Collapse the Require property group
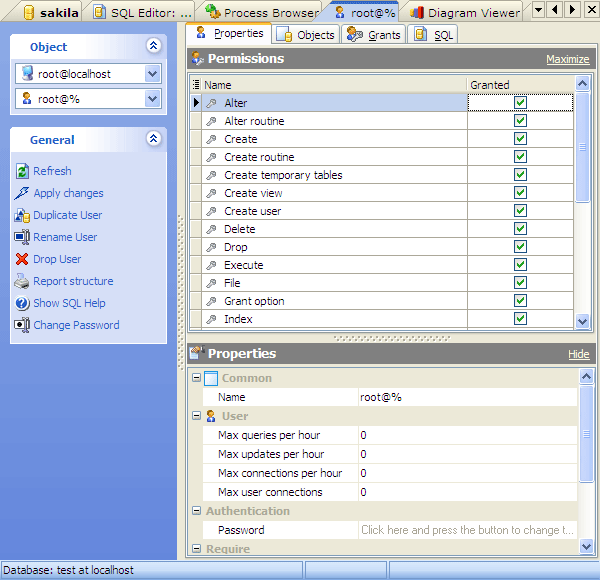The height and width of the screenshot is (580, 600). [x=196, y=549]
